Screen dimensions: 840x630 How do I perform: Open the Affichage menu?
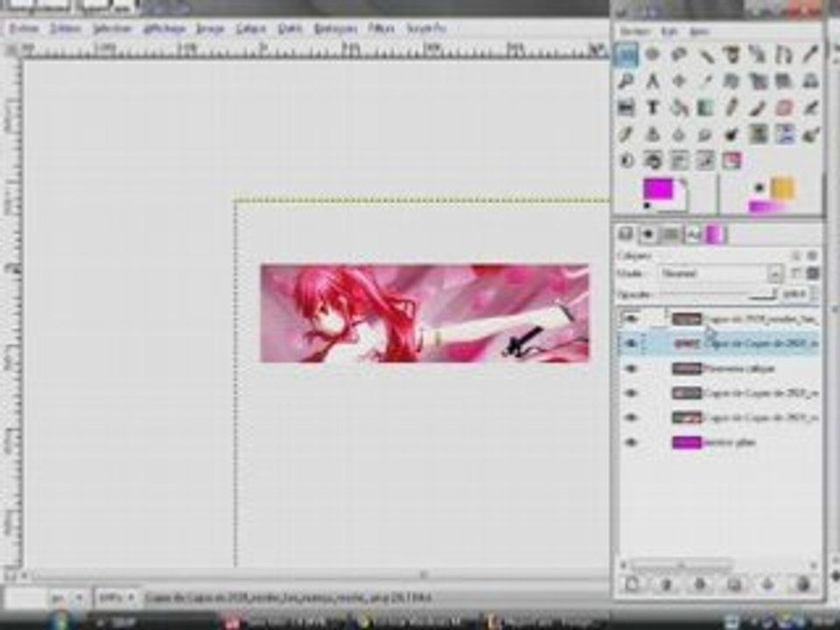[x=164, y=28]
